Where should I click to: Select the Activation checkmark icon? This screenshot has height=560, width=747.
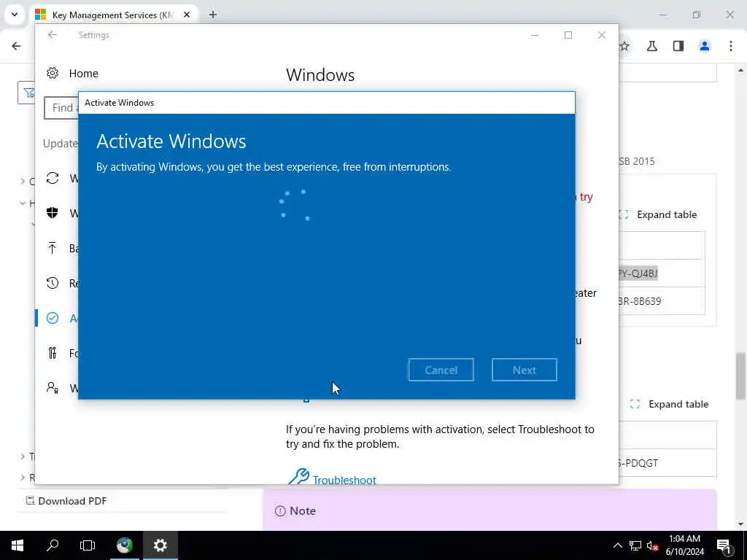click(x=53, y=318)
